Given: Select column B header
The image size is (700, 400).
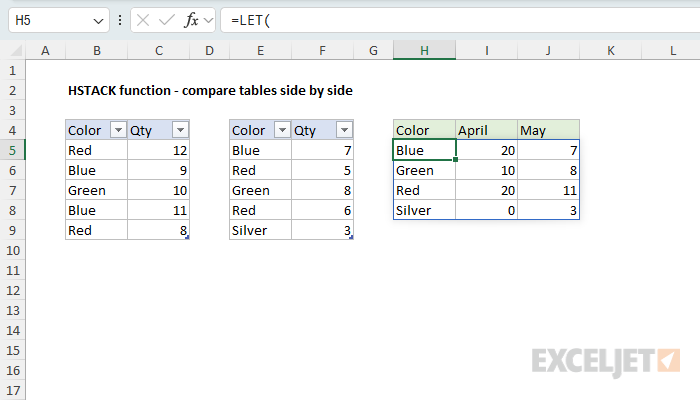Looking at the screenshot, I should pyautogui.click(x=96, y=50).
